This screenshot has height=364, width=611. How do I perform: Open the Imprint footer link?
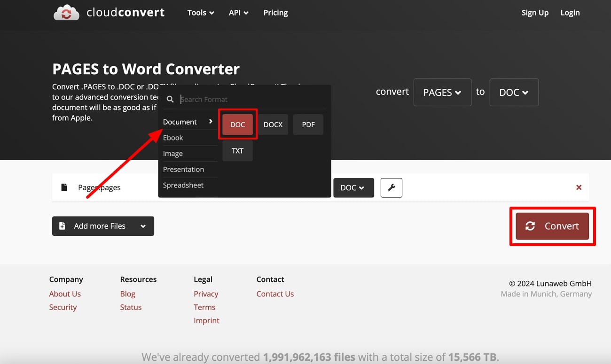(x=206, y=321)
